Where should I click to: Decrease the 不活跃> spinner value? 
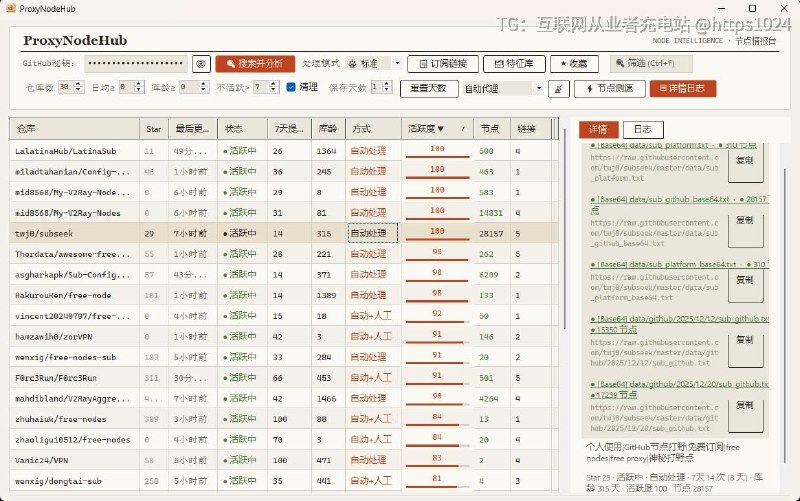click(x=273, y=90)
